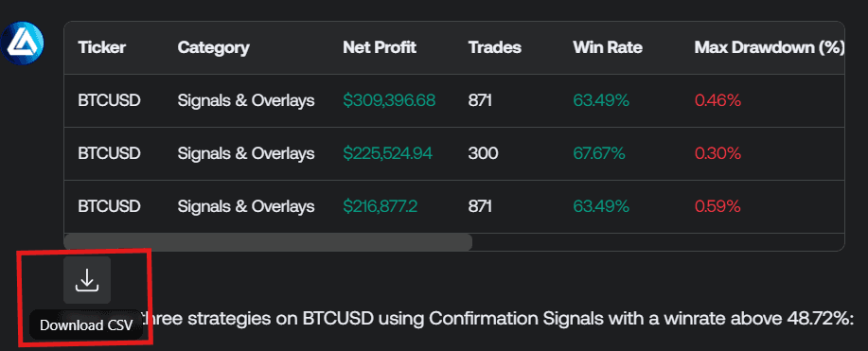This screenshot has height=351, width=868.
Task: Click the empty scrollbar track right of thumb
Action: [x=658, y=242]
